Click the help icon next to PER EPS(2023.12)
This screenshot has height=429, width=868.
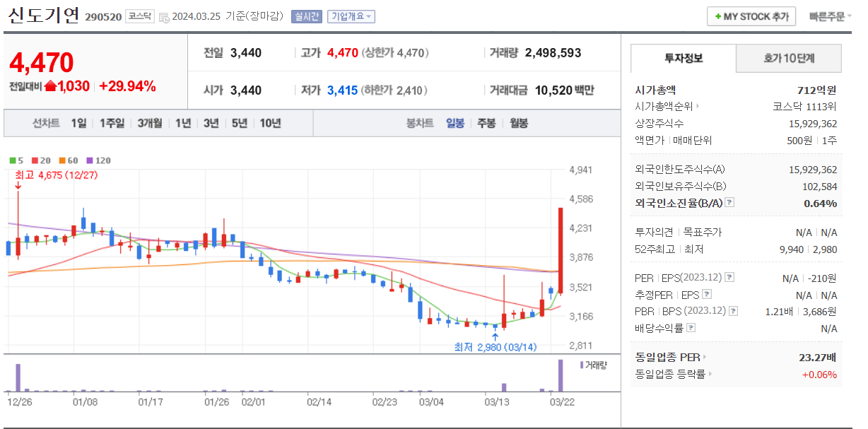pos(729,278)
